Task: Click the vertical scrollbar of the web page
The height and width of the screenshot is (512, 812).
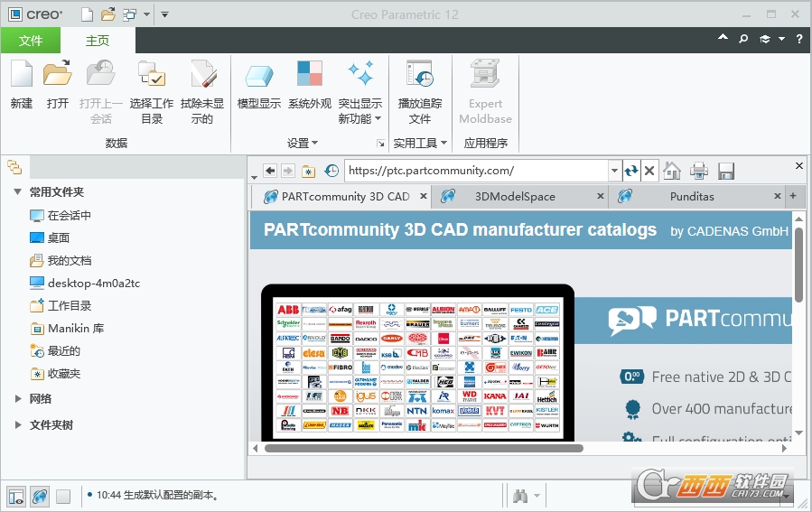Action: pos(799,264)
